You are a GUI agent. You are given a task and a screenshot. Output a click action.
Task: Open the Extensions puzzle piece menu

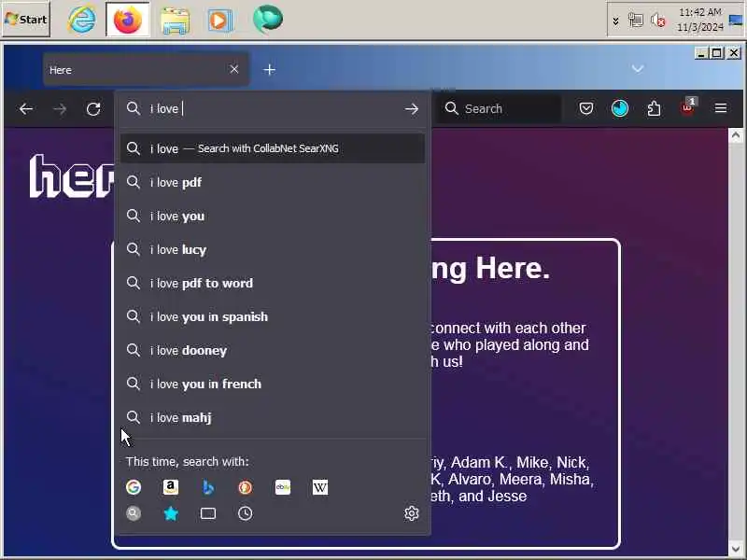pyautogui.click(x=654, y=108)
